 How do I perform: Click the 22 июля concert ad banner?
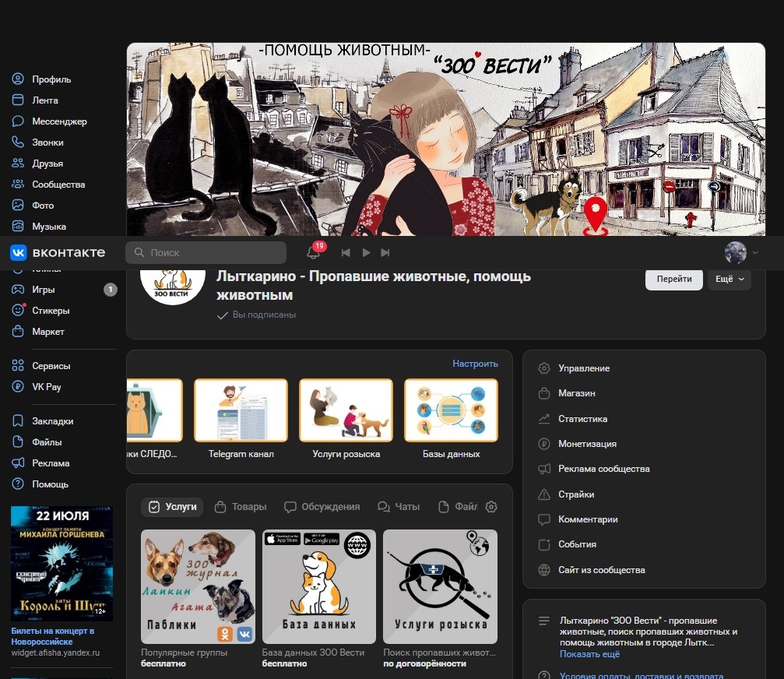pyautogui.click(x=62, y=564)
